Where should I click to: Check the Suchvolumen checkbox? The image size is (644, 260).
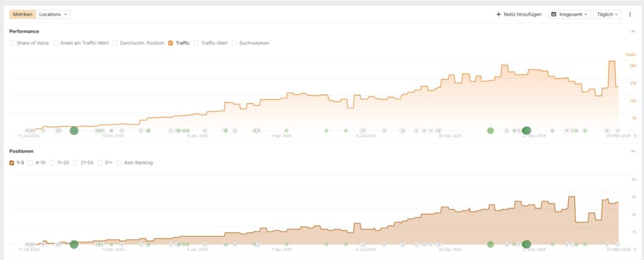click(235, 43)
